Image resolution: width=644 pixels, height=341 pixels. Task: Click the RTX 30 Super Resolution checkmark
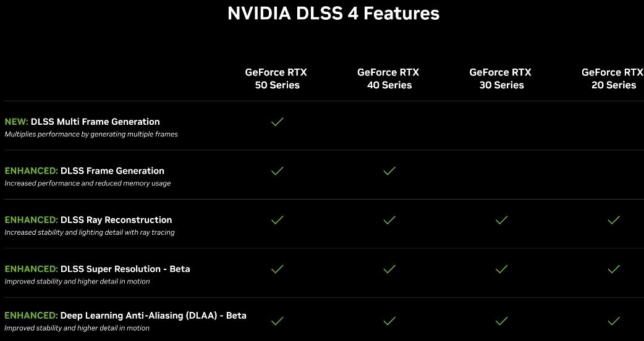(502, 269)
